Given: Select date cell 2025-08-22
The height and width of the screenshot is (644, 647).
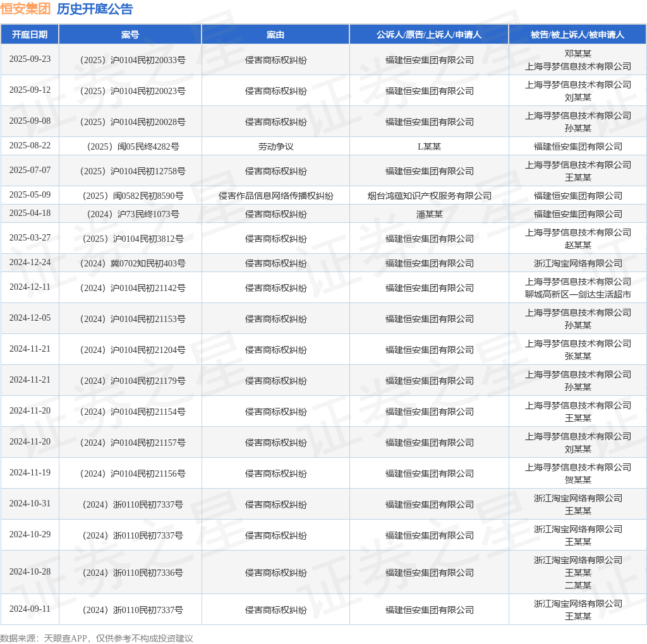Looking at the screenshot, I should (30, 146).
